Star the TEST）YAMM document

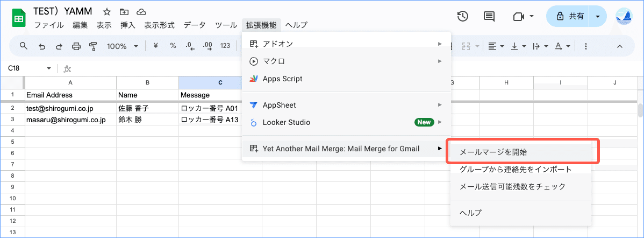click(107, 11)
